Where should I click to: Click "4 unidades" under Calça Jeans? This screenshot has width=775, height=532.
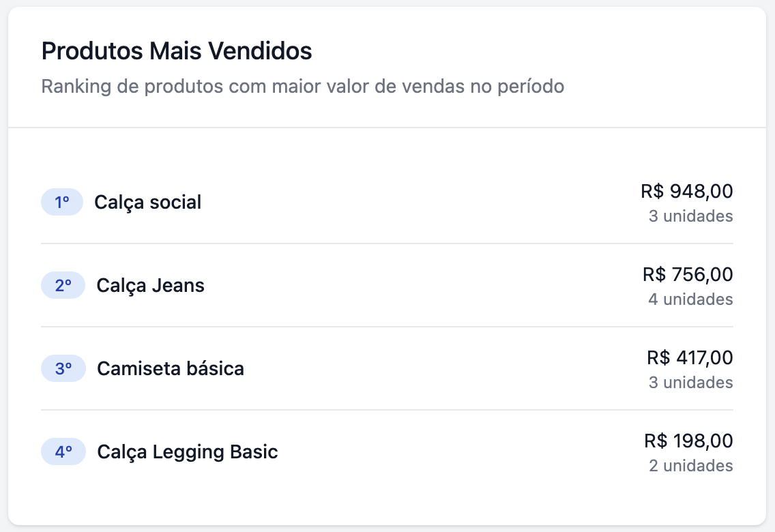click(690, 299)
